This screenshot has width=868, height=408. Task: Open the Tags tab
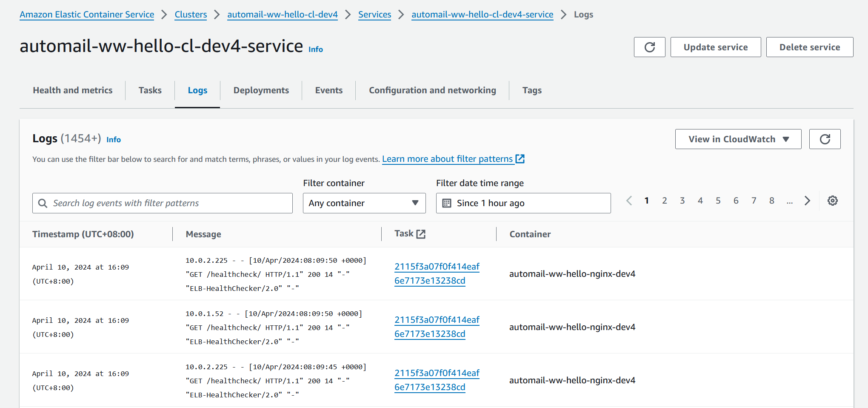tap(532, 90)
